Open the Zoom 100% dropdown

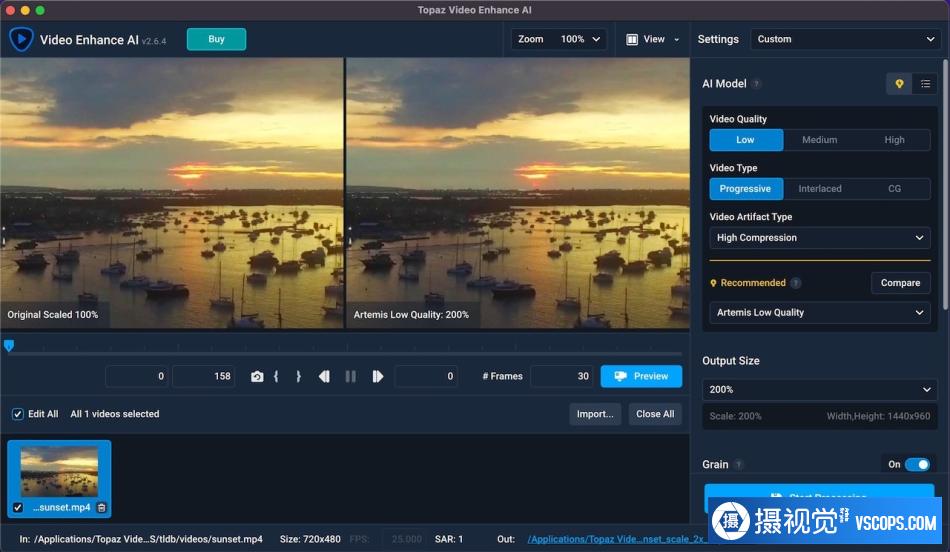point(559,39)
